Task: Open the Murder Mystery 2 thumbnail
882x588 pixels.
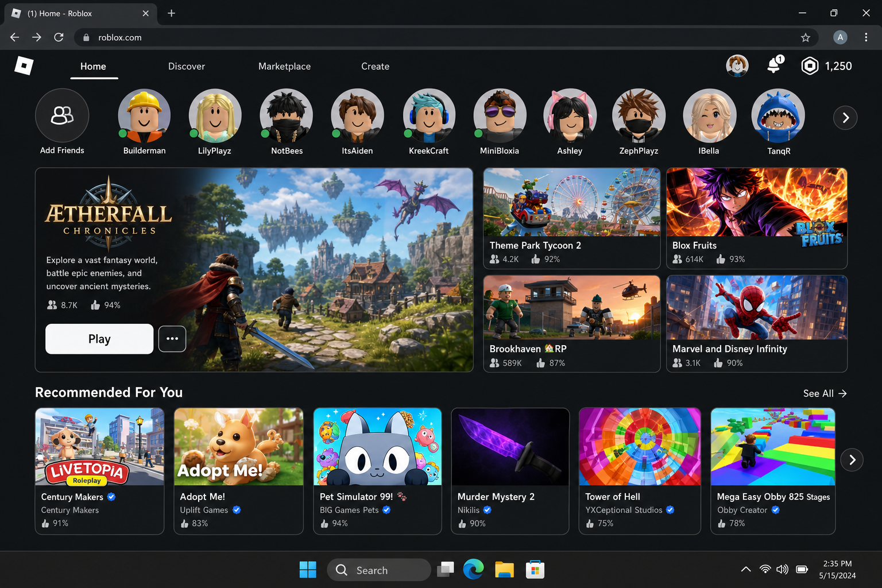Action: tap(510, 447)
